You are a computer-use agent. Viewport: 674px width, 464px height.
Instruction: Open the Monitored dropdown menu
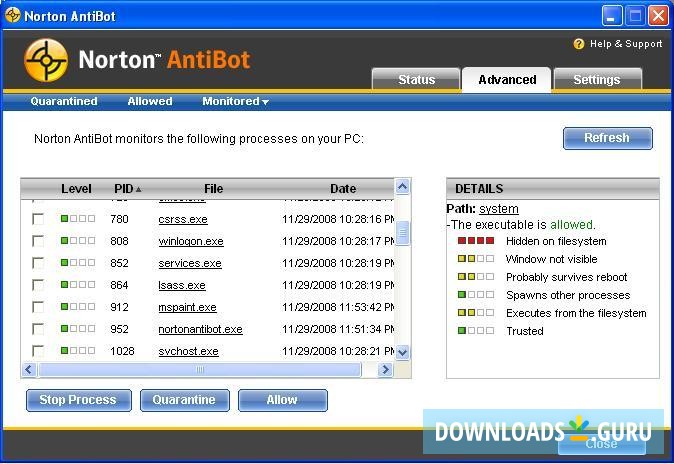(235, 101)
